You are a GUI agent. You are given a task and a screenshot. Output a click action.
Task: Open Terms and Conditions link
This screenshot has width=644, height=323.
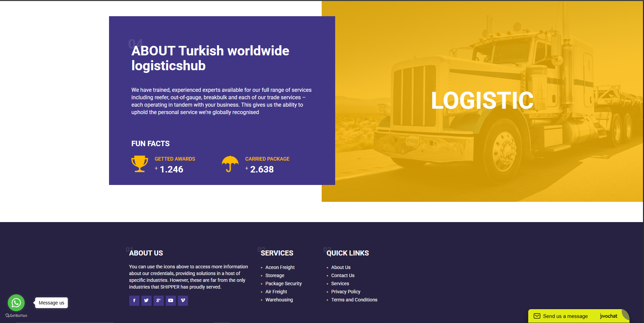coord(354,300)
